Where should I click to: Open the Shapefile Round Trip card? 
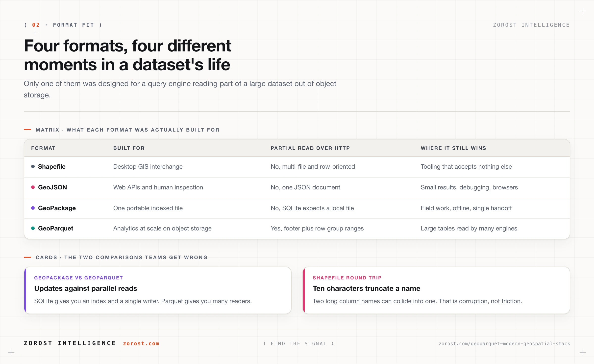436,290
